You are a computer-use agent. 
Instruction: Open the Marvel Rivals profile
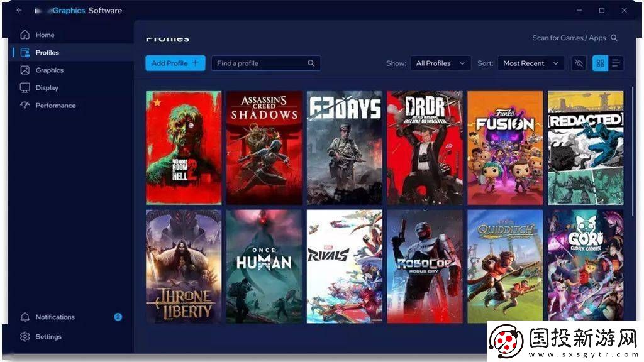345,266
